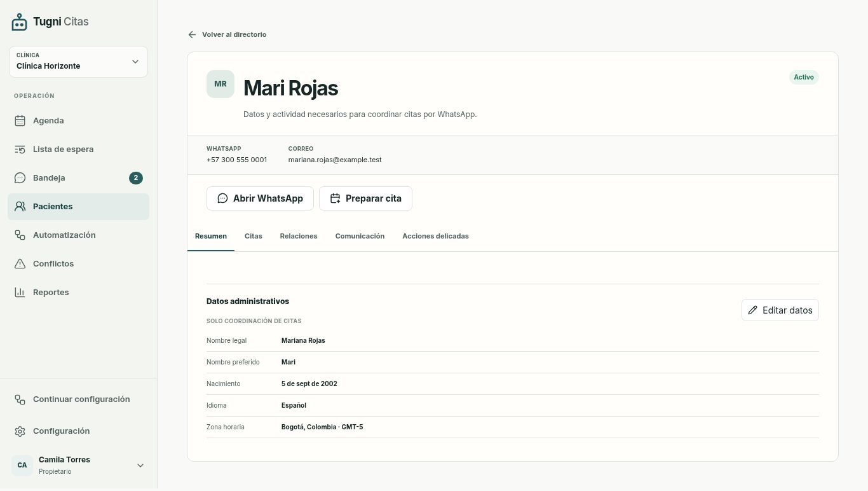Click the Automatización workflow icon
Viewport: 868px width, 491px height.
pyautogui.click(x=20, y=235)
